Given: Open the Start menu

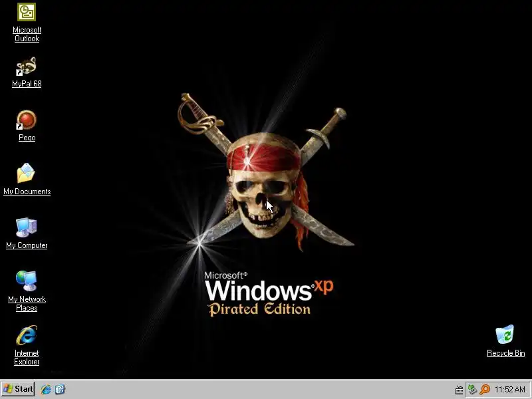Looking at the screenshot, I should (x=18, y=389).
